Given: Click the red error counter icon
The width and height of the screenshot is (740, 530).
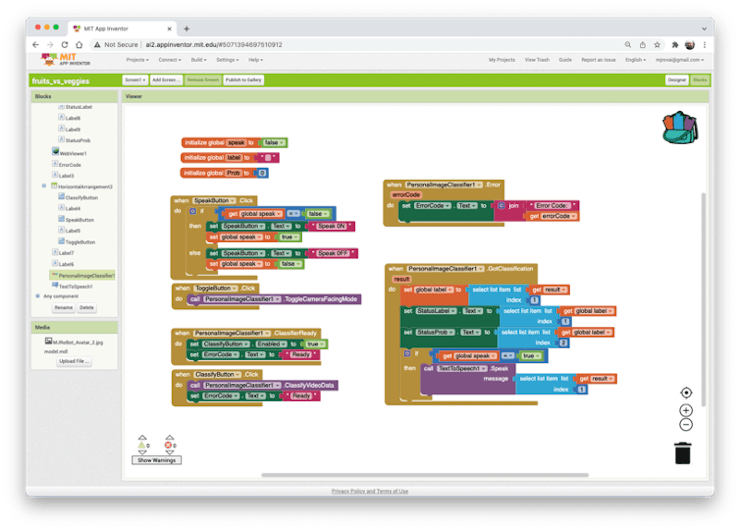Looking at the screenshot, I should [169, 443].
